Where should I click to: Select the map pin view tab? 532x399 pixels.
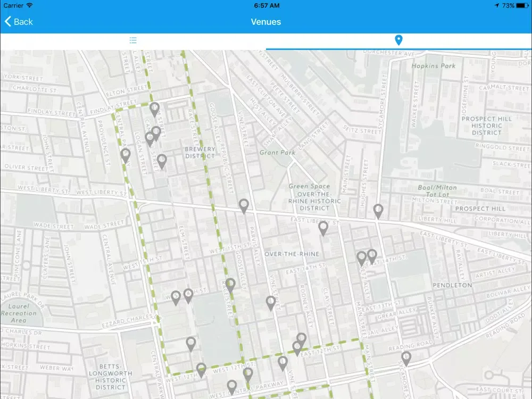(x=398, y=40)
